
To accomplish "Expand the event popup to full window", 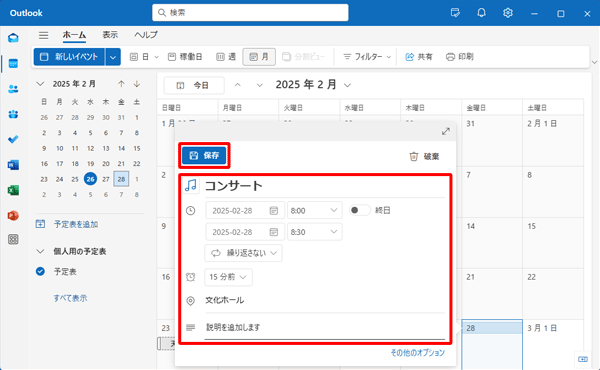I will [445, 132].
